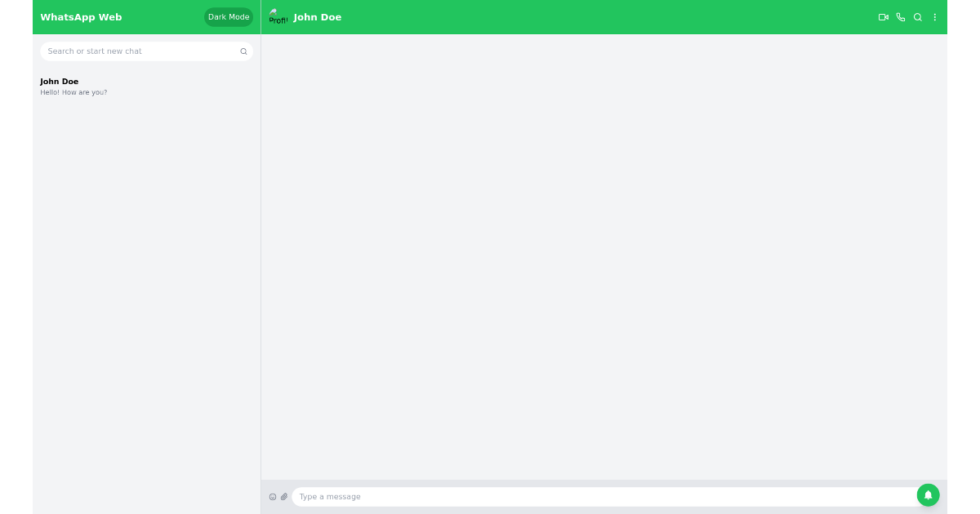
Task: Attach a file with the paperclip icon
Action: tap(284, 496)
